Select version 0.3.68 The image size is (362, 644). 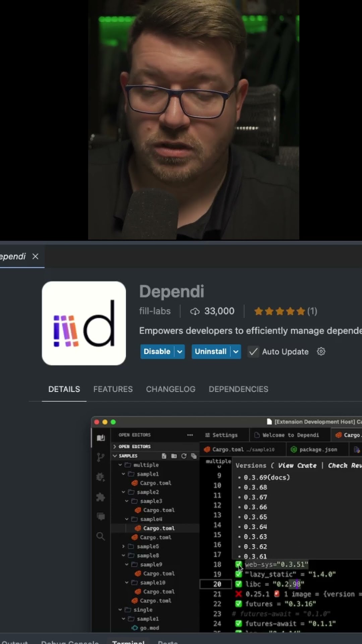(255, 487)
